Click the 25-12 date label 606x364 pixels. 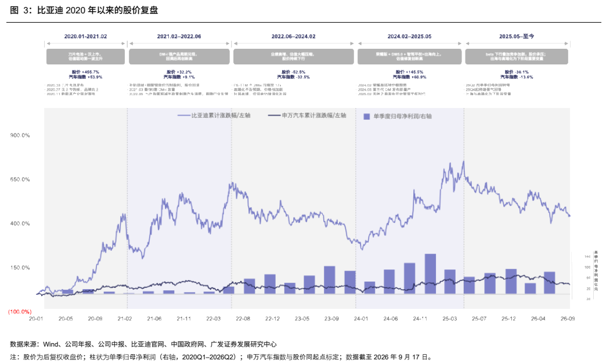(x=508, y=318)
